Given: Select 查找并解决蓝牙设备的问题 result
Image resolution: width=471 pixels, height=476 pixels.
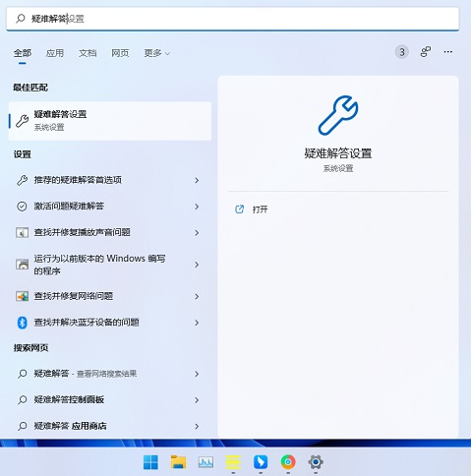Looking at the screenshot, I should [x=110, y=323].
